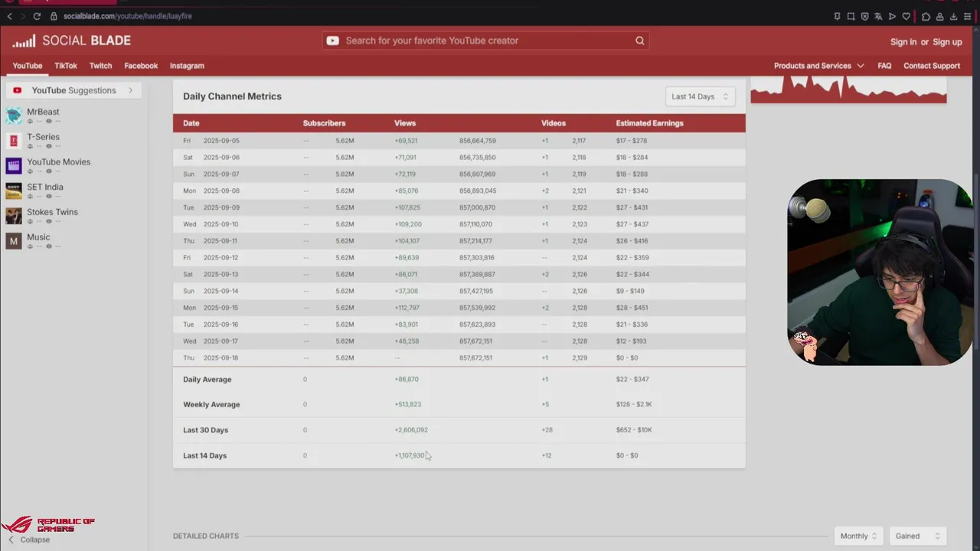Click the translate page icon
This screenshot has width=980, height=551.
[x=878, y=16]
